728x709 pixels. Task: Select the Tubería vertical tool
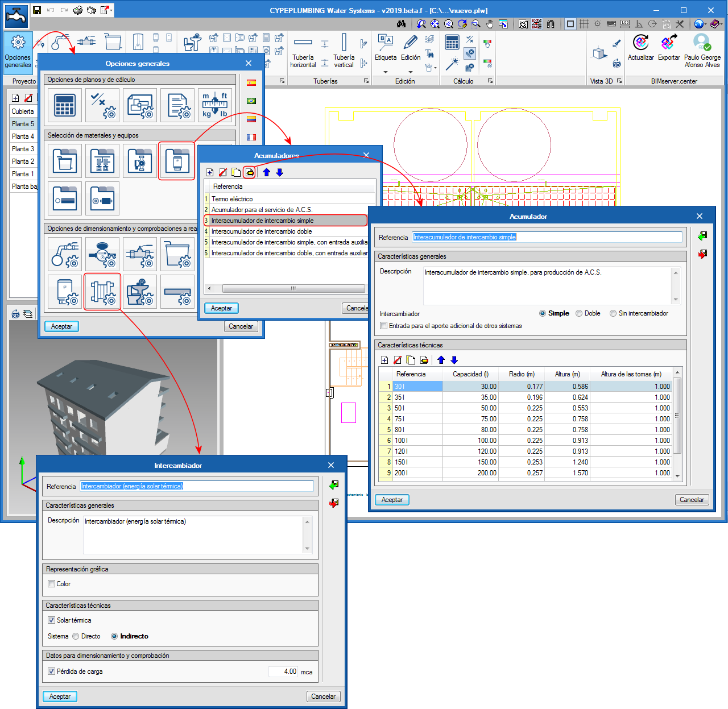point(344,51)
